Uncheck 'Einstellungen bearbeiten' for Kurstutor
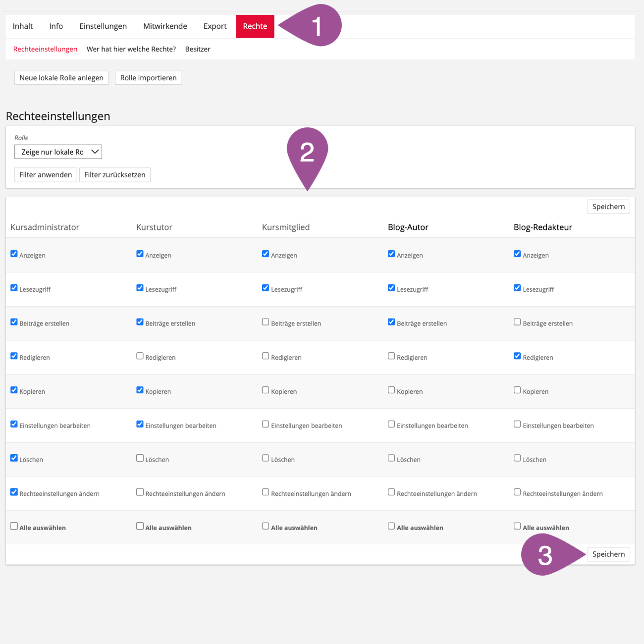The height and width of the screenshot is (644, 644). click(x=140, y=424)
